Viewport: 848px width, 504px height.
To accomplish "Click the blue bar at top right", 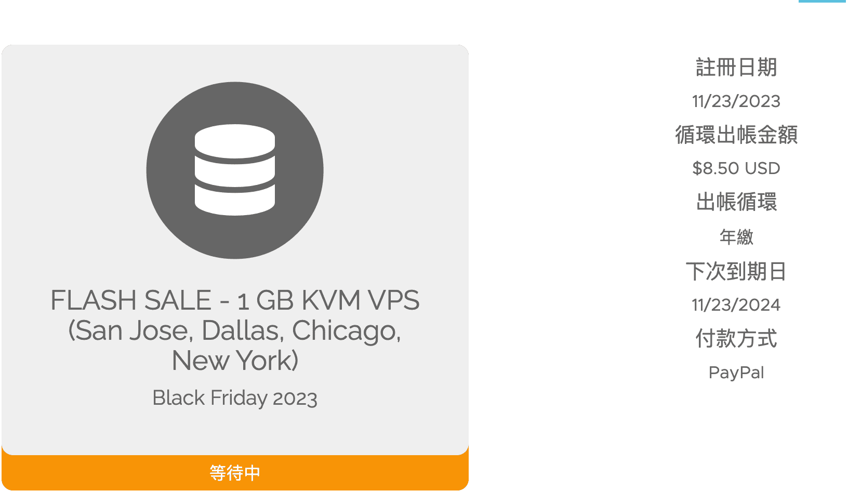I will (x=823, y=1).
